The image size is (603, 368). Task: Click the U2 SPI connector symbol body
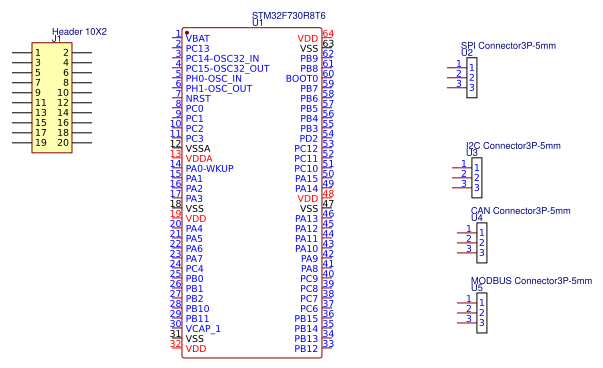pyautogui.click(x=472, y=78)
